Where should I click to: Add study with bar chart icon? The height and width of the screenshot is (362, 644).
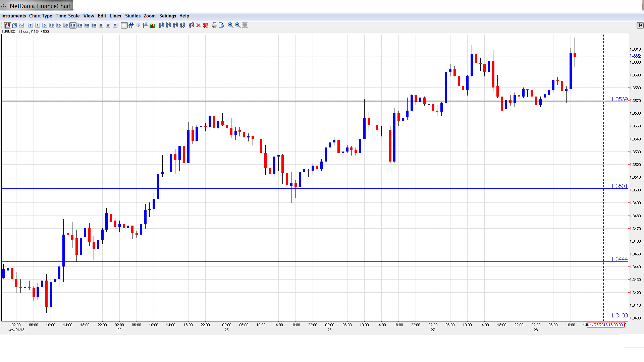152,25
